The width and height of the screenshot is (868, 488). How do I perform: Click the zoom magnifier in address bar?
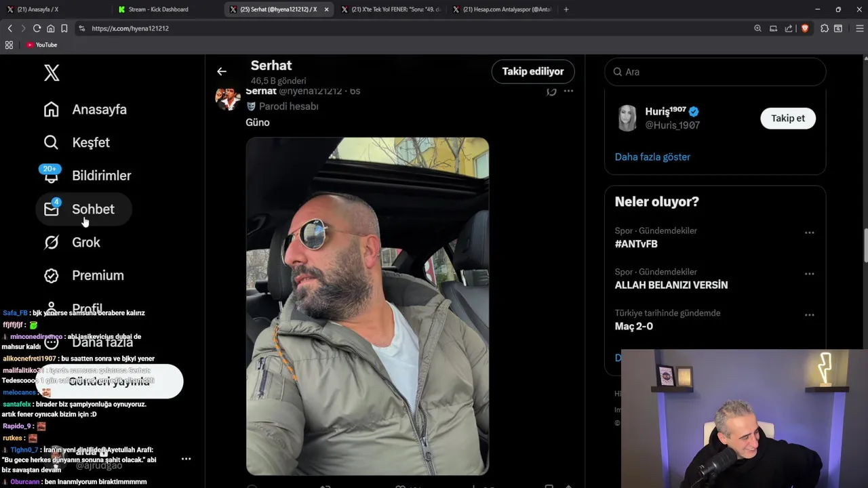pyautogui.click(x=757, y=28)
